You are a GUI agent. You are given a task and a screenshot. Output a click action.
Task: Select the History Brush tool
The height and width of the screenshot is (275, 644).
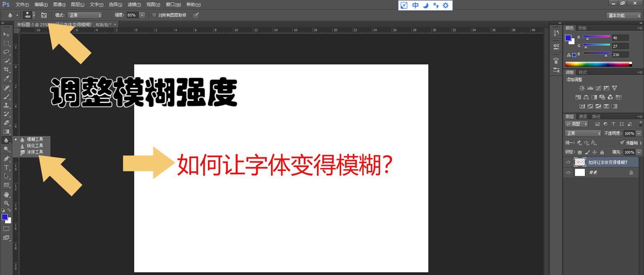coord(6,114)
